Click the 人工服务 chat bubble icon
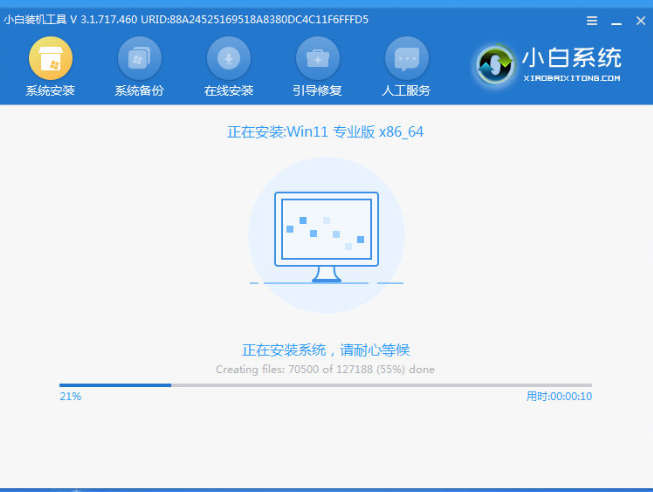The image size is (653, 492). (405, 58)
